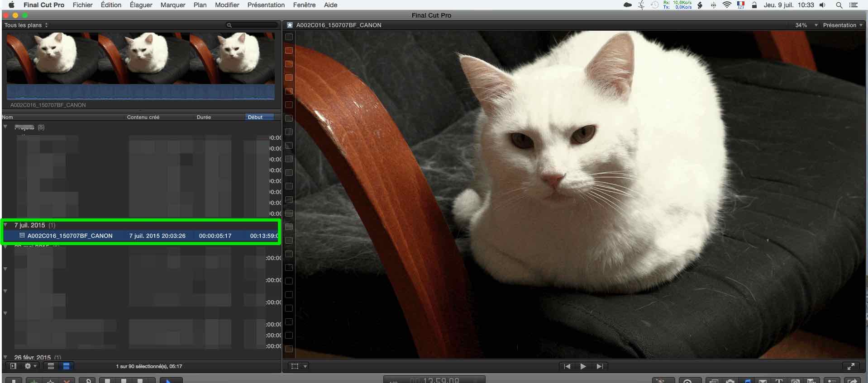Image resolution: width=868 pixels, height=383 pixels.
Task: Click the start value 00:13:59
Action: coord(264,236)
